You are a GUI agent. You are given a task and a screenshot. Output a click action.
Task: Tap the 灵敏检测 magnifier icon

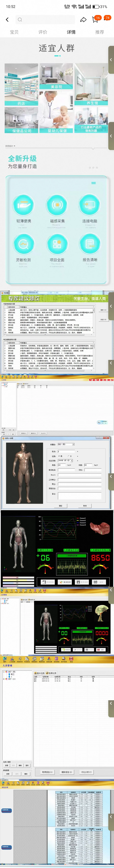[24, 244]
